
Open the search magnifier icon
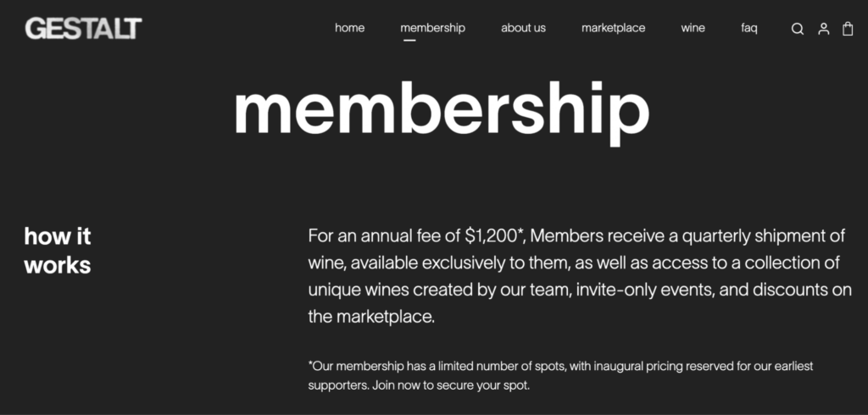[x=798, y=29]
